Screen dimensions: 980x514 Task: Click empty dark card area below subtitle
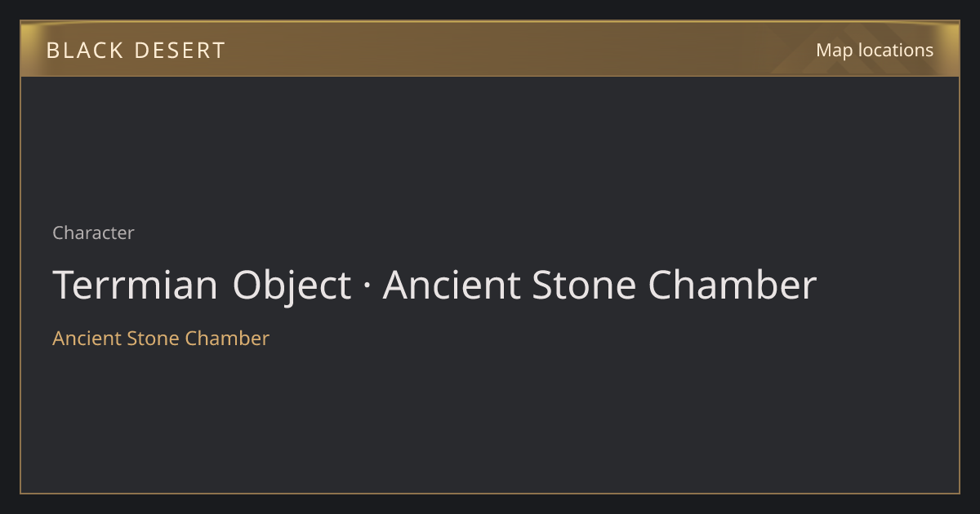coord(490,420)
